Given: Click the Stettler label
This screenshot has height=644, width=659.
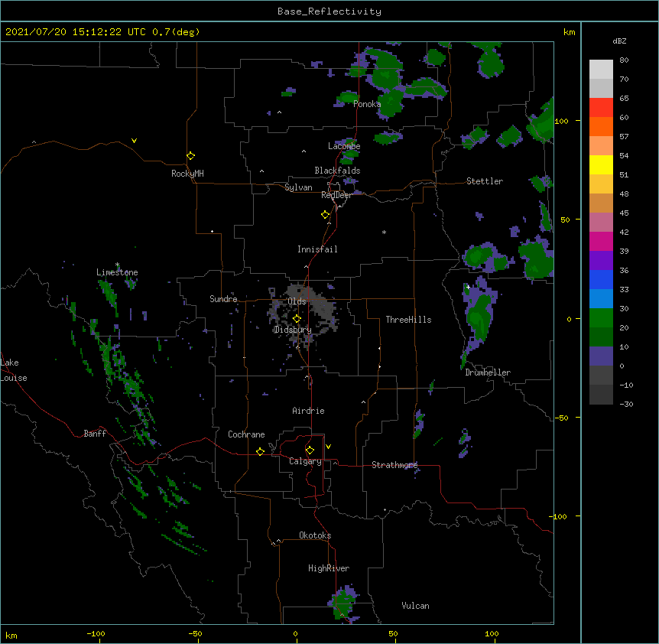Looking at the screenshot, I should point(485,181).
